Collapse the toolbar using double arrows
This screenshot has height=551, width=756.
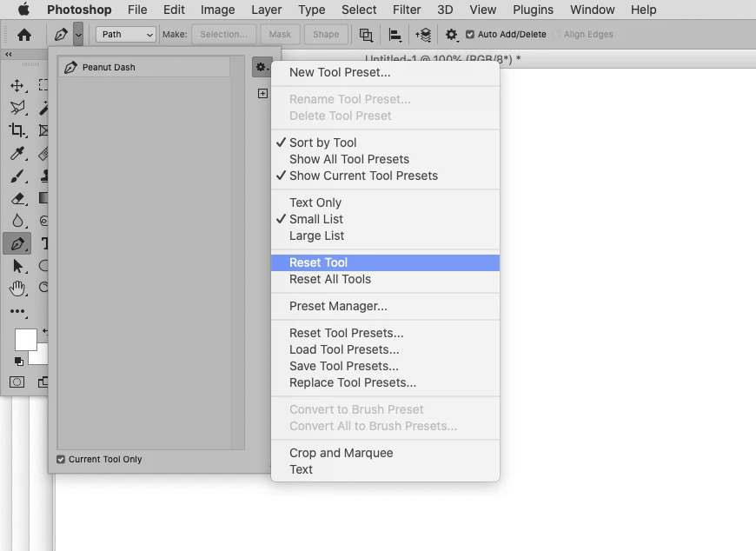click(x=8, y=55)
